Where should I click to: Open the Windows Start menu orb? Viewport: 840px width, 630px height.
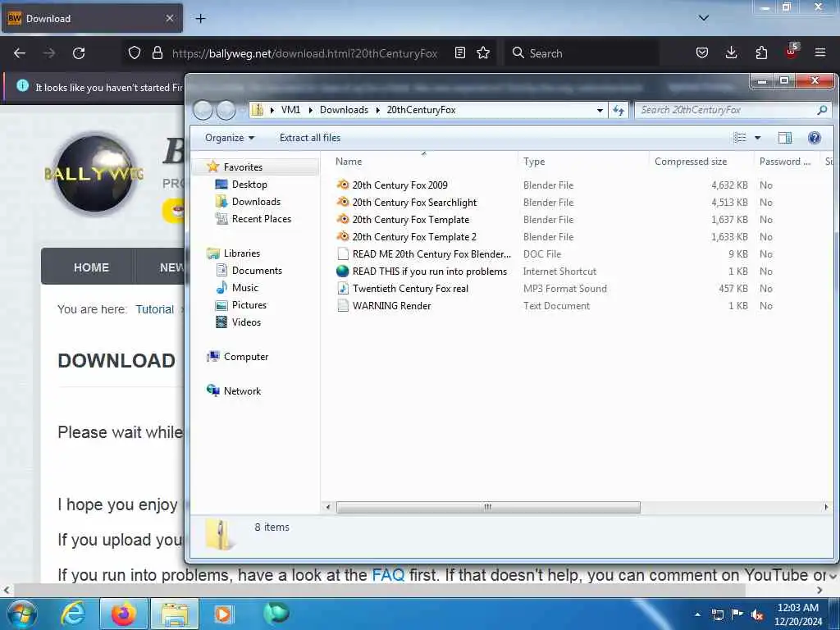(x=22, y=614)
